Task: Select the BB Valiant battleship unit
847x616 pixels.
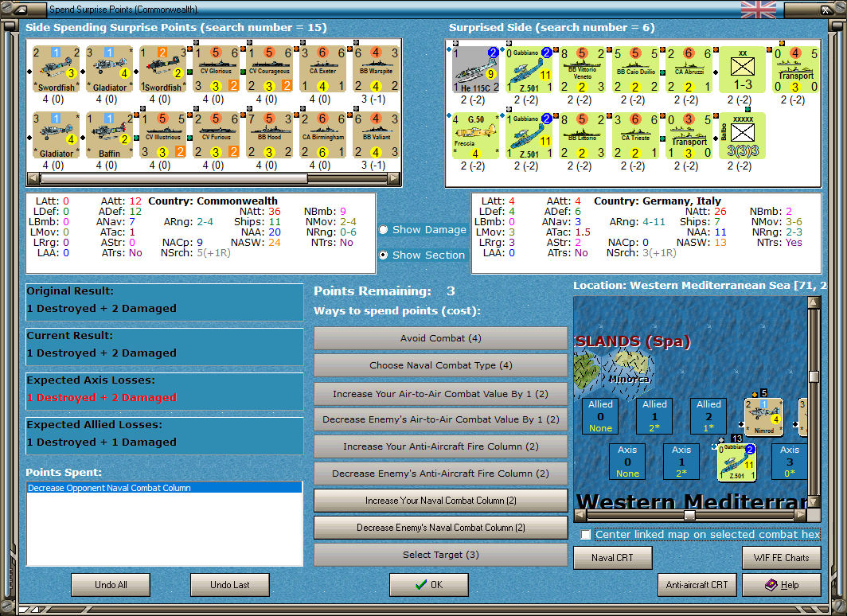Action: click(377, 135)
